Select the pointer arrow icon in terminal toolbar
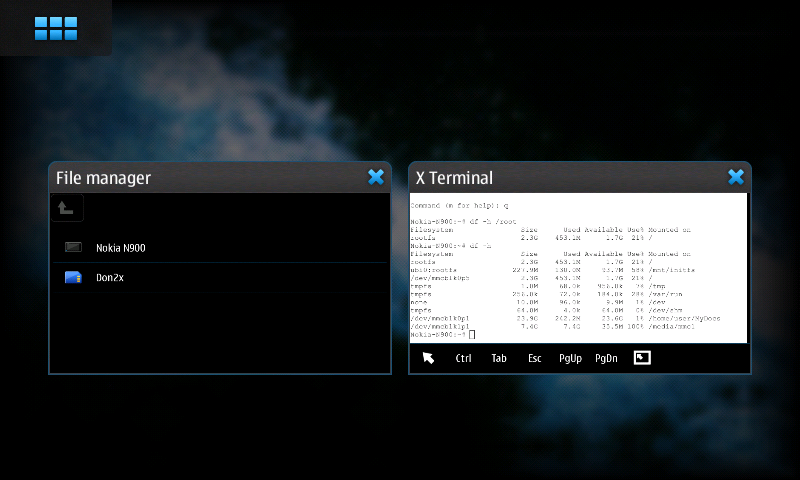Image resolution: width=800 pixels, height=480 pixels. click(428, 358)
